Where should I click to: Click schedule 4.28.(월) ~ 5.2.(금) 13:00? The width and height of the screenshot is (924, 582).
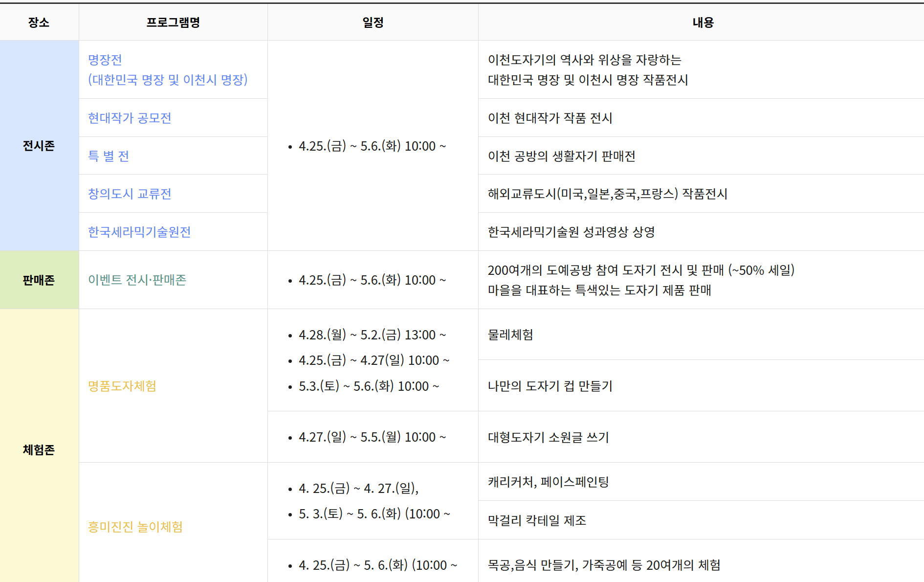point(373,335)
